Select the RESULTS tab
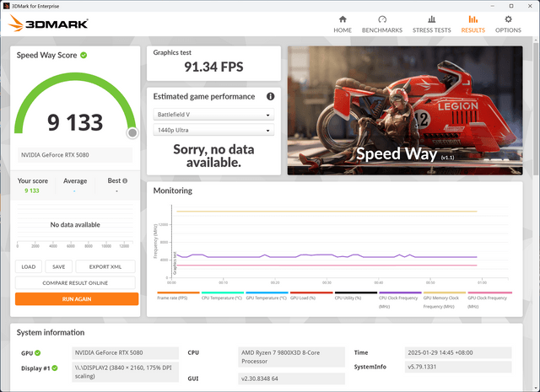 point(472,24)
